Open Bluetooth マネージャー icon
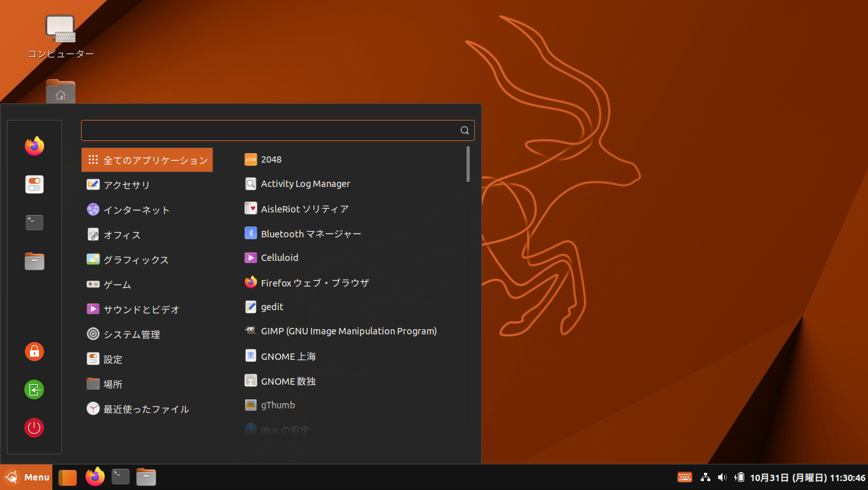Viewport: 868px width, 490px height. tap(251, 234)
